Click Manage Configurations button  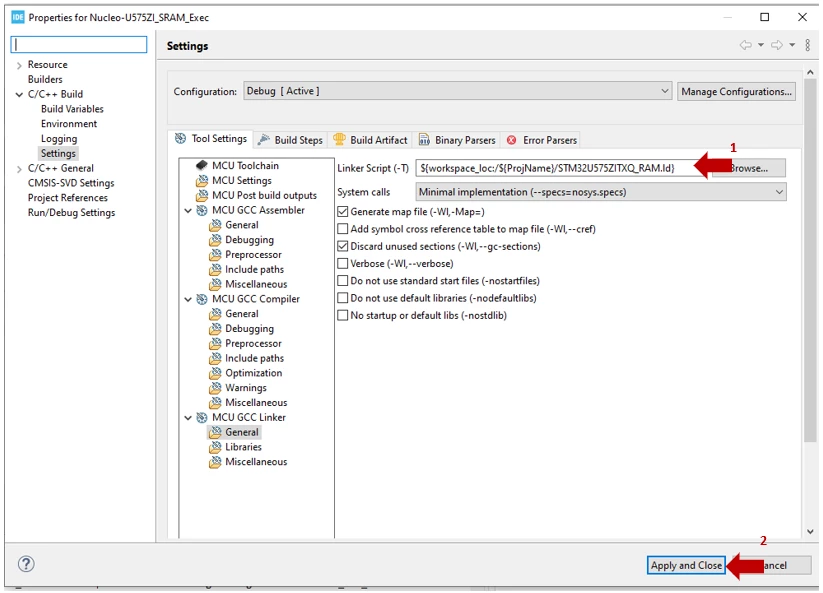[x=736, y=91]
